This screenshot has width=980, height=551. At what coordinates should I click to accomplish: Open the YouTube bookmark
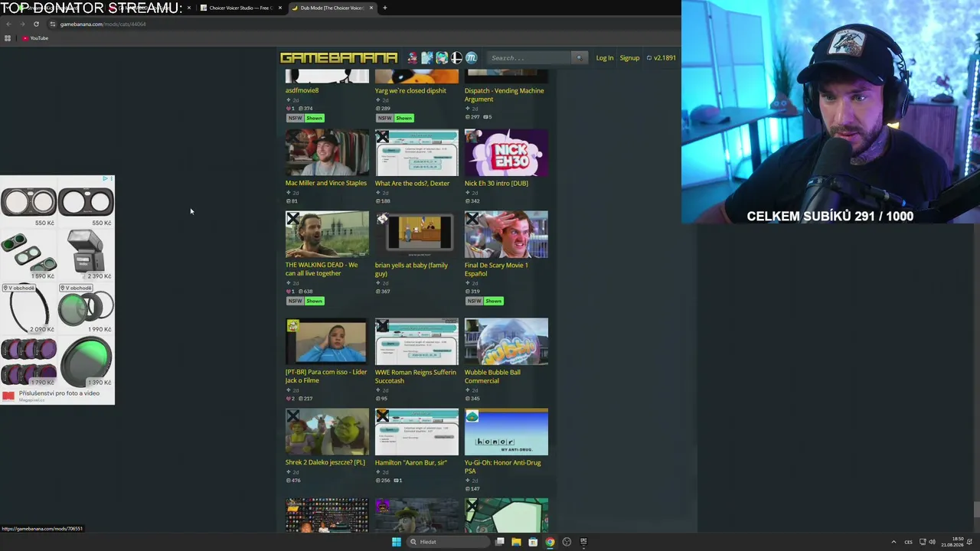click(x=35, y=38)
